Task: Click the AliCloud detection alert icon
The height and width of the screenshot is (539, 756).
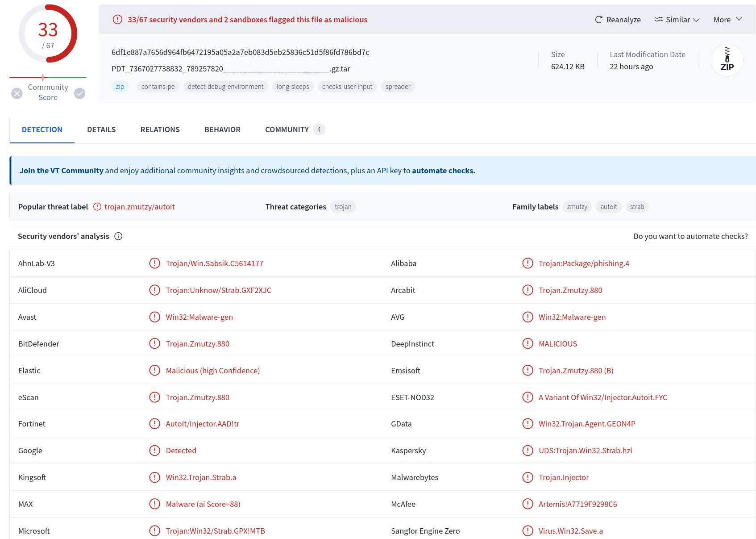Action: 154,290
